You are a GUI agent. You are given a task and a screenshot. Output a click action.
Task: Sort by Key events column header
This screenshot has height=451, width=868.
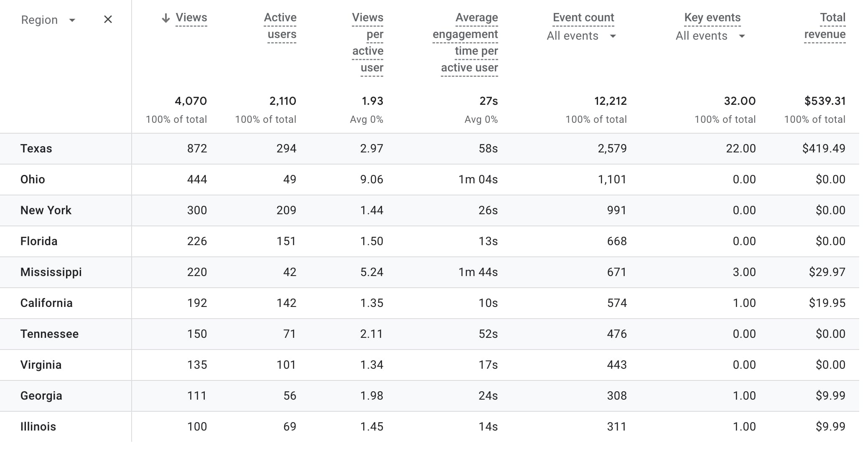712,18
